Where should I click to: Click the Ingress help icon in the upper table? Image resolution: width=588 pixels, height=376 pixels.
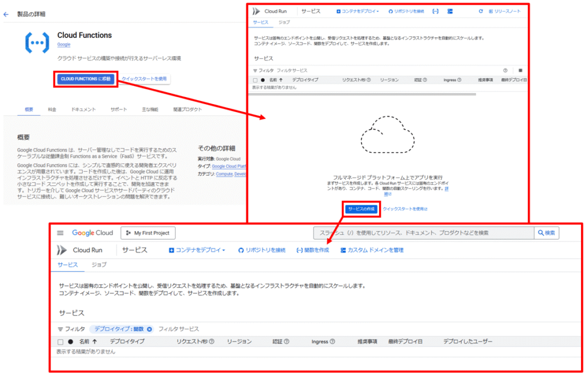click(459, 80)
